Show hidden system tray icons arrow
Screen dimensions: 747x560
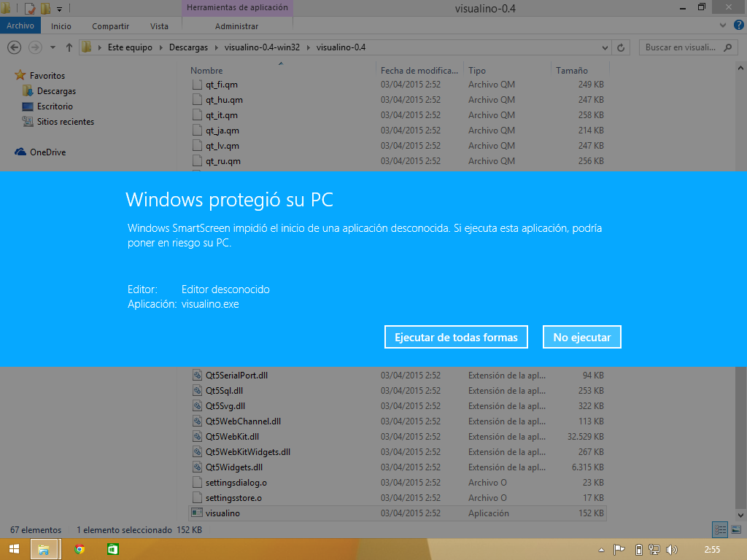[601, 550]
